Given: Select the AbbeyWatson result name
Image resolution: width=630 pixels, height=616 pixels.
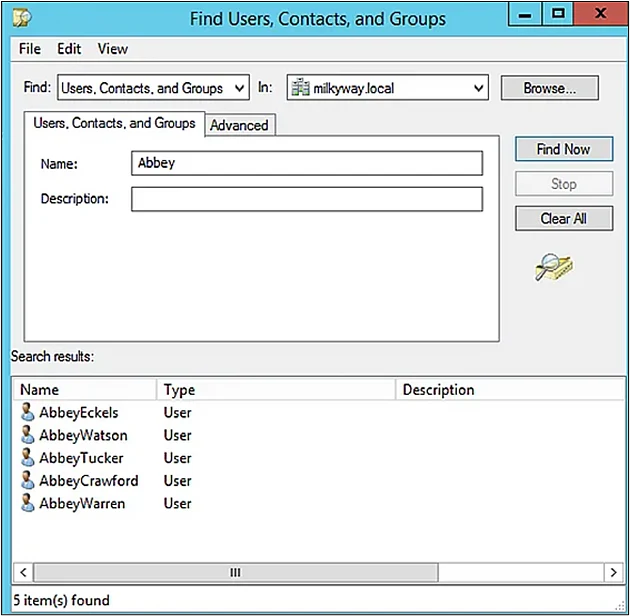Looking at the screenshot, I should (84, 435).
